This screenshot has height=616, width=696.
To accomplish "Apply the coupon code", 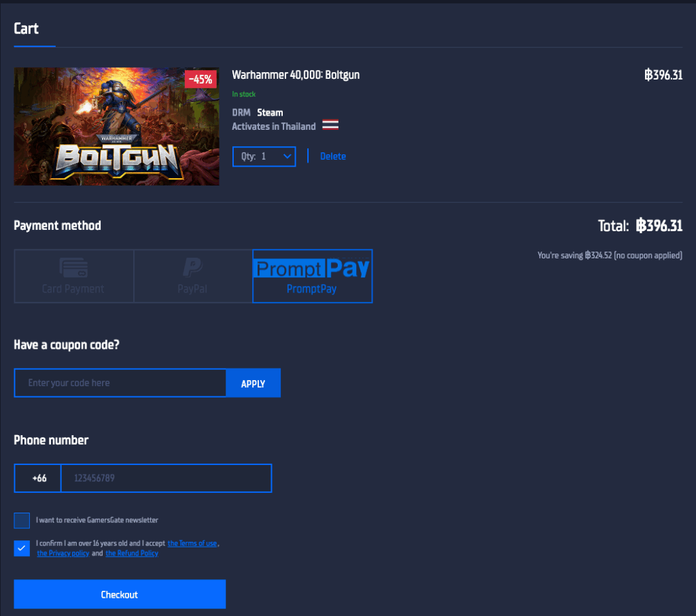I will (x=253, y=383).
